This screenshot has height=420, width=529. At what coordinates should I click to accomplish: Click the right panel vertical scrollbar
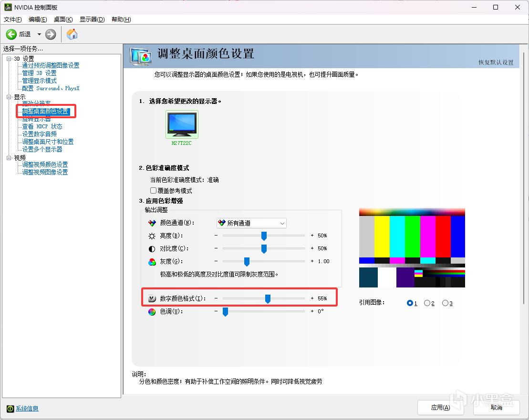(x=524, y=178)
